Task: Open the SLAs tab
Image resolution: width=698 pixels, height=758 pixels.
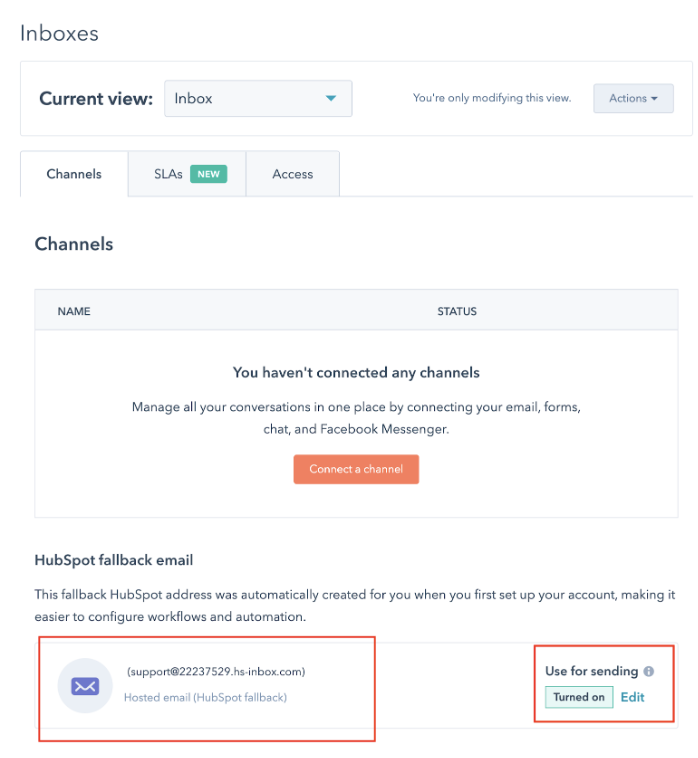Action: click(187, 174)
